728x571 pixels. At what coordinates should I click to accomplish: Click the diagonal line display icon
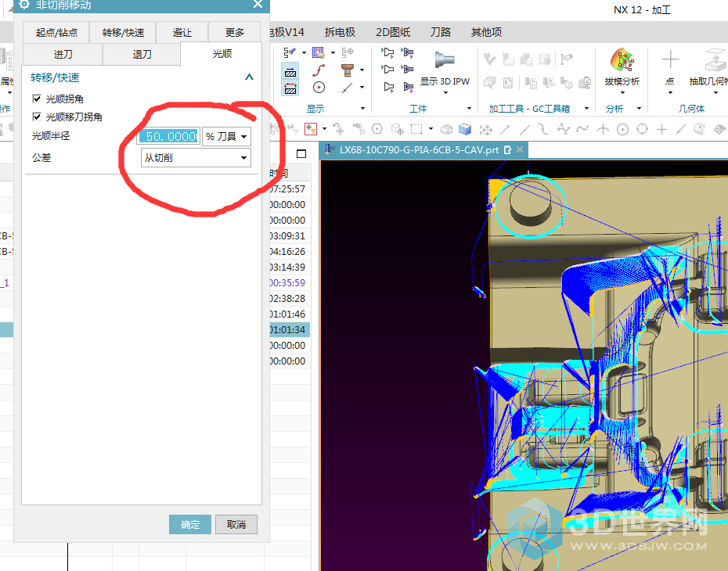(348, 87)
